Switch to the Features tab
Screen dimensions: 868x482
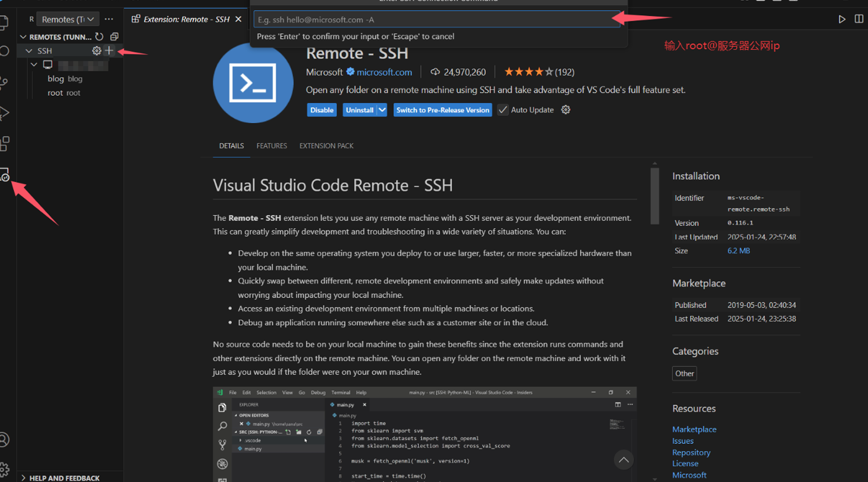pyautogui.click(x=272, y=146)
